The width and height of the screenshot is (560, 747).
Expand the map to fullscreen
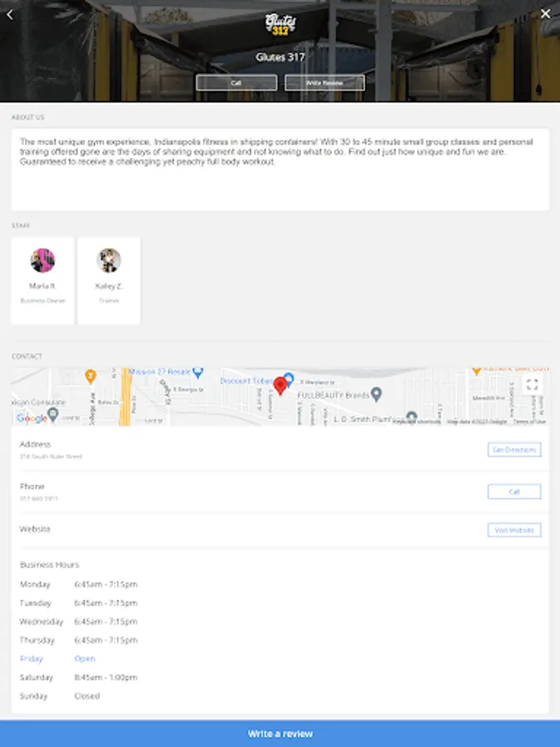pyautogui.click(x=532, y=384)
